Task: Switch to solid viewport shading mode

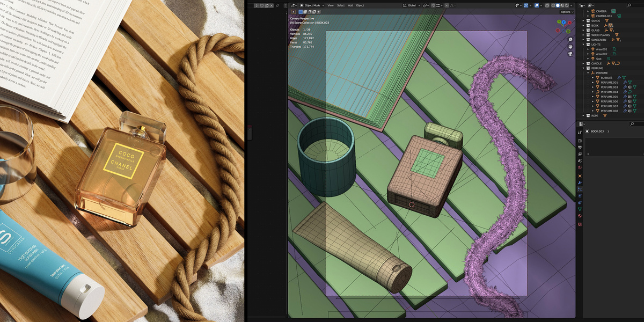Action: (x=558, y=5)
